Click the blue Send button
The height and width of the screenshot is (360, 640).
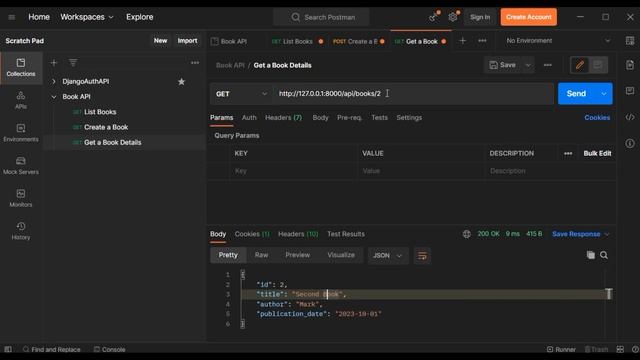576,94
